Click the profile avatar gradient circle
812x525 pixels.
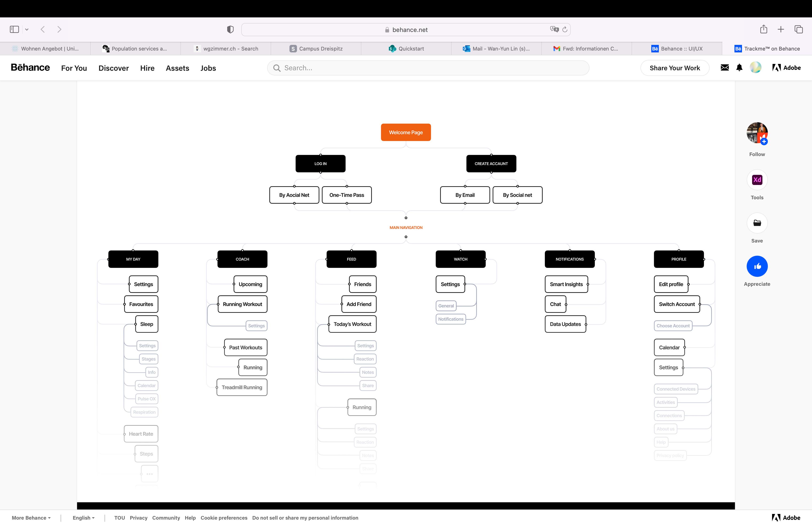pyautogui.click(x=755, y=67)
